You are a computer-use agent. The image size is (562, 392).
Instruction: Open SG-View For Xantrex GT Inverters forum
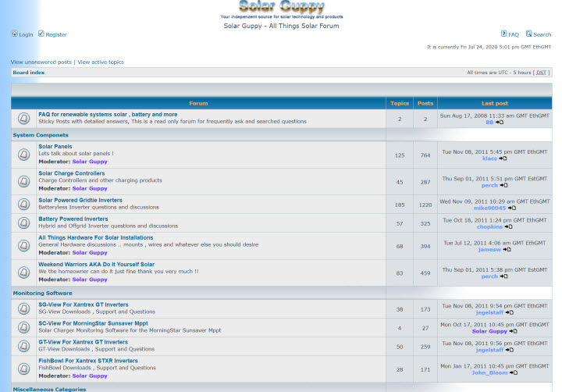click(x=84, y=305)
